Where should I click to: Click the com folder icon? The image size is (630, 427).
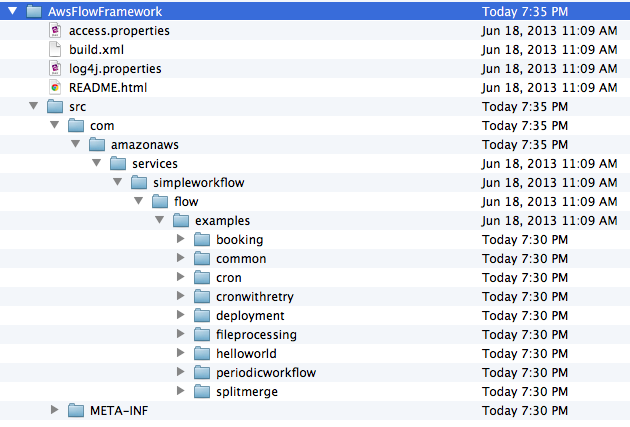point(76,125)
